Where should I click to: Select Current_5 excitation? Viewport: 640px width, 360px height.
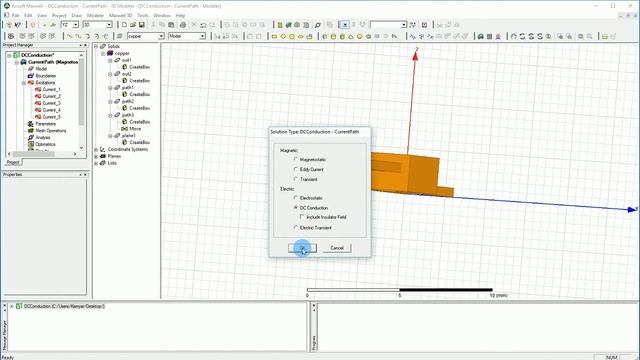[x=51, y=117]
